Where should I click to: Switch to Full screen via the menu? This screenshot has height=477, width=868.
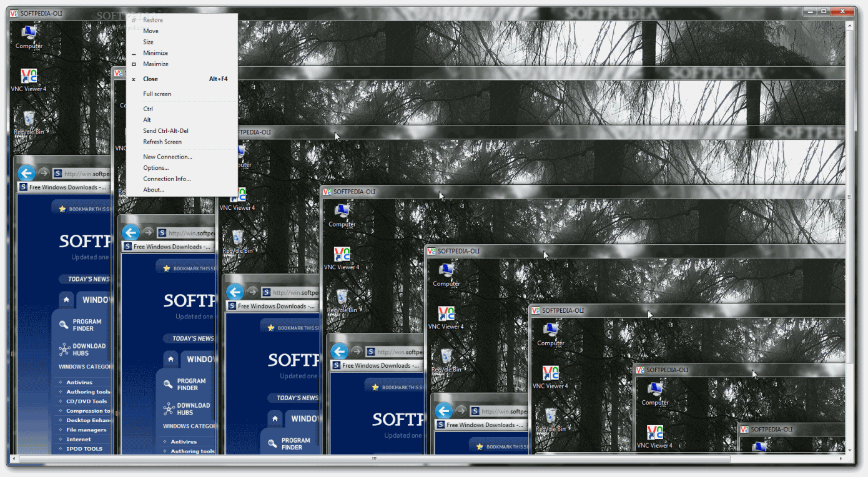(182, 94)
